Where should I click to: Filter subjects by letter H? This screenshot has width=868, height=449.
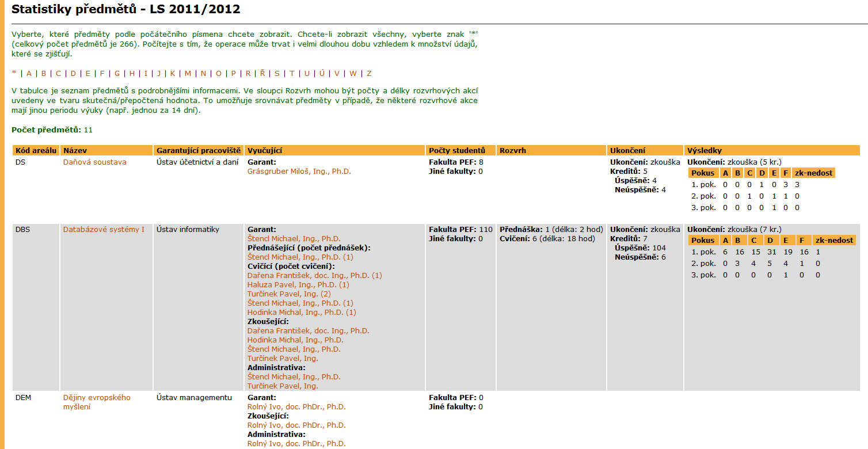(x=132, y=74)
